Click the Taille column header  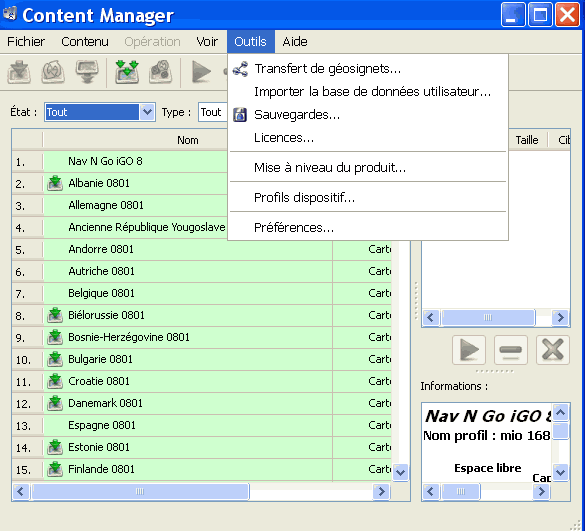[527, 140]
